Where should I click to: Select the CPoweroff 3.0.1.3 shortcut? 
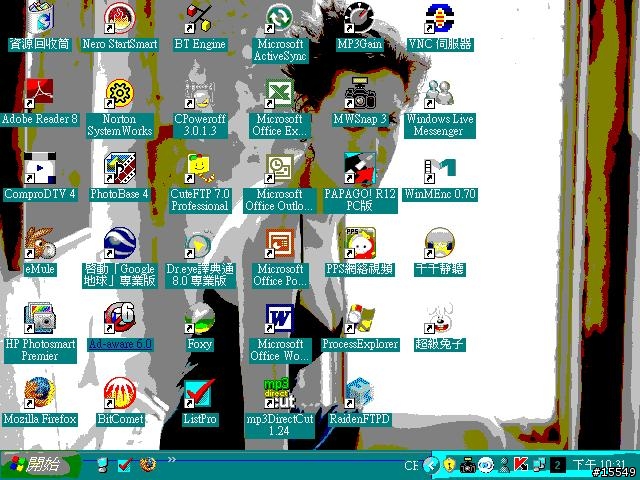pyautogui.click(x=199, y=93)
